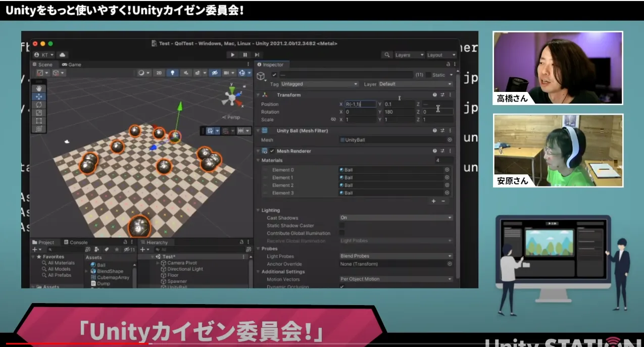Open the Tag dropdown showing Untagged
Screen dimensions: 644x347
coord(319,84)
